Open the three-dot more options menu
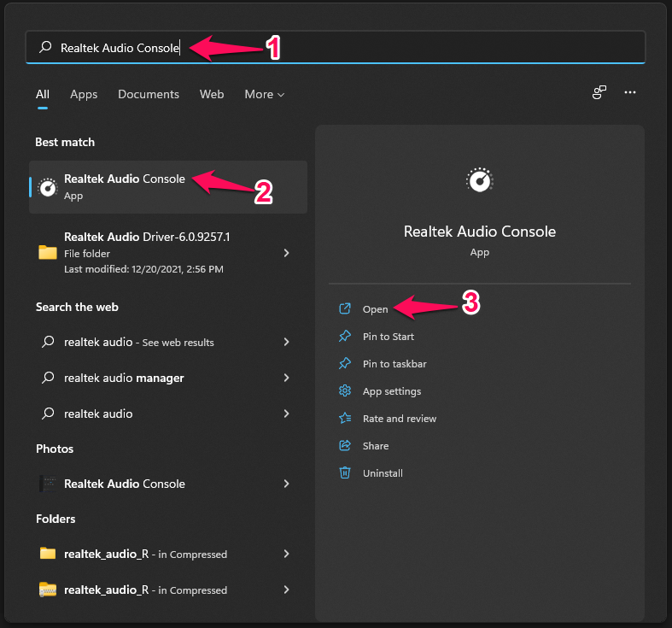 pos(630,92)
